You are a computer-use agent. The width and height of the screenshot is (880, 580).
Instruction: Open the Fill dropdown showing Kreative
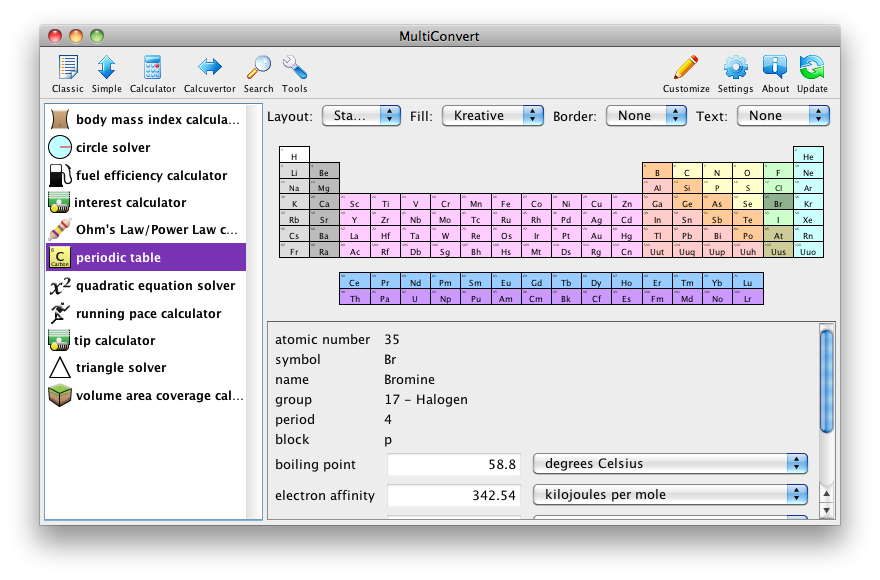492,116
